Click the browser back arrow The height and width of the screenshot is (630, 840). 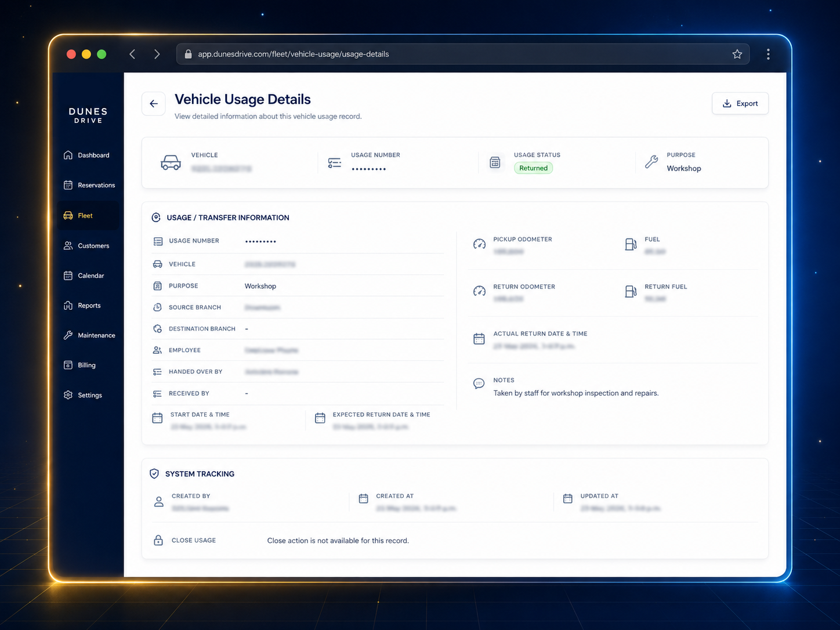point(132,54)
